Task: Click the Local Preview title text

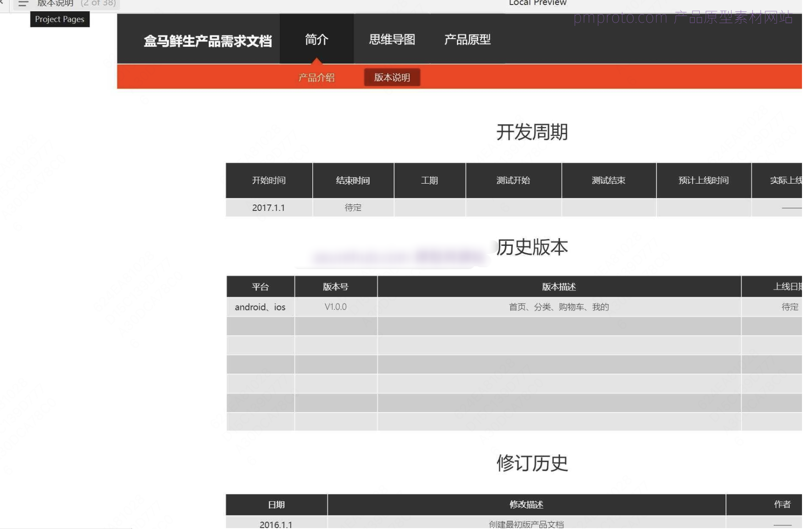Action: 537,3
